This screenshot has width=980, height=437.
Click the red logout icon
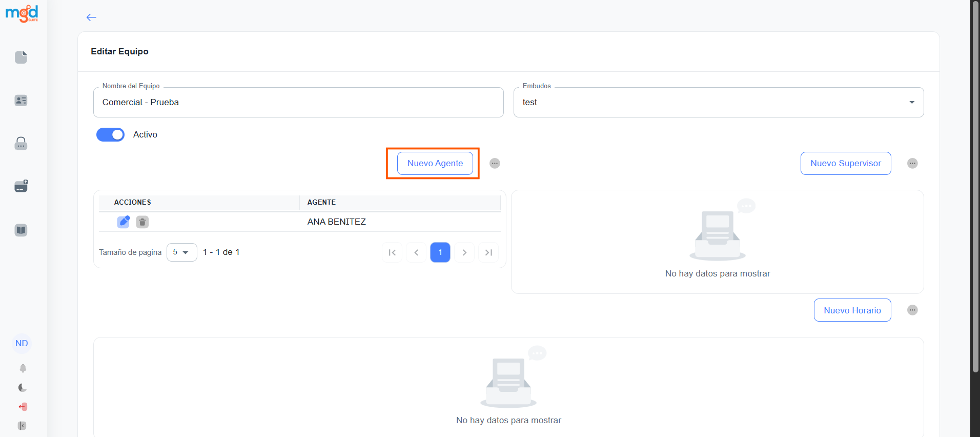(23, 407)
